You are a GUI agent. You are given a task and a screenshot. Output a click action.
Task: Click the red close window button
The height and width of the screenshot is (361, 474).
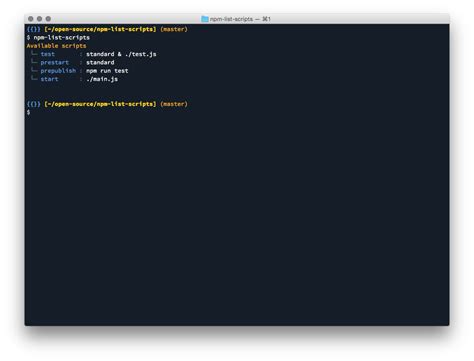pos(31,19)
